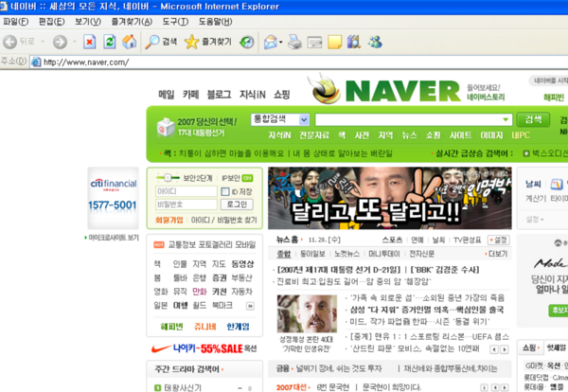
Task: Open the 카페 link
Action: click(190, 95)
